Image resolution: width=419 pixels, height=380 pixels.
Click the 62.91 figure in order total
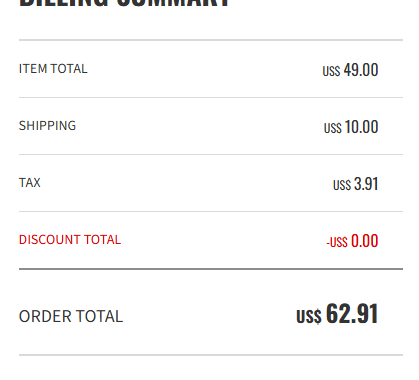tap(352, 314)
